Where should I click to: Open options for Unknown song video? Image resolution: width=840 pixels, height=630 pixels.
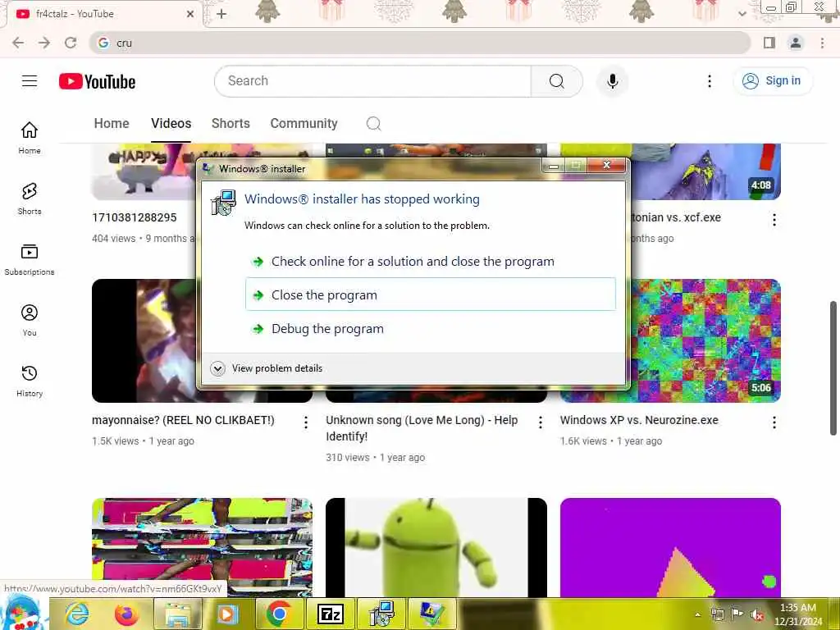pos(540,422)
